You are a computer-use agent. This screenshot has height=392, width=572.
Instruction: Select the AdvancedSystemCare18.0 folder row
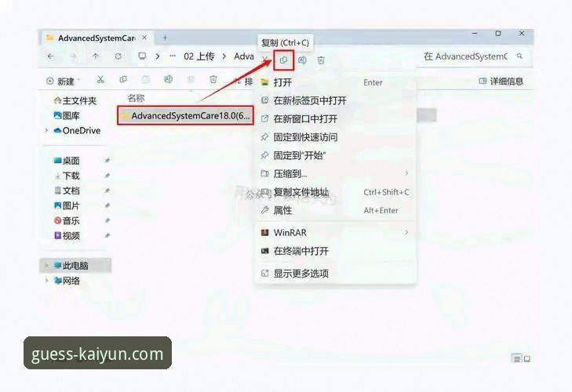[x=185, y=115]
